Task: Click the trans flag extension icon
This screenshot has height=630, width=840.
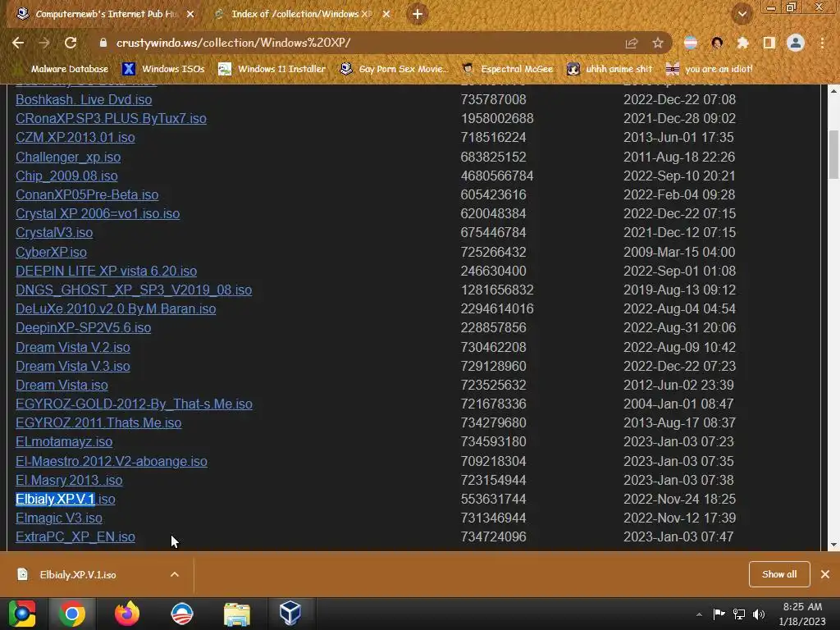Action: [x=691, y=43]
